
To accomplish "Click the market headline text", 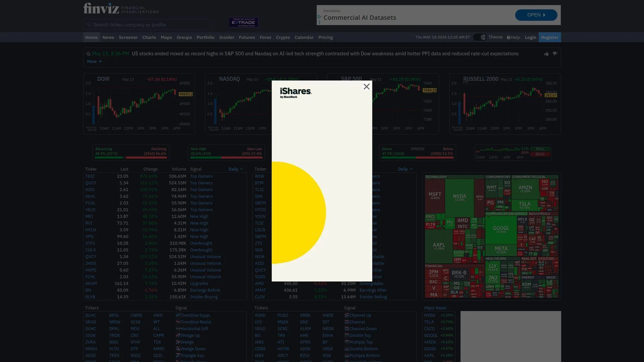I will tap(325, 54).
